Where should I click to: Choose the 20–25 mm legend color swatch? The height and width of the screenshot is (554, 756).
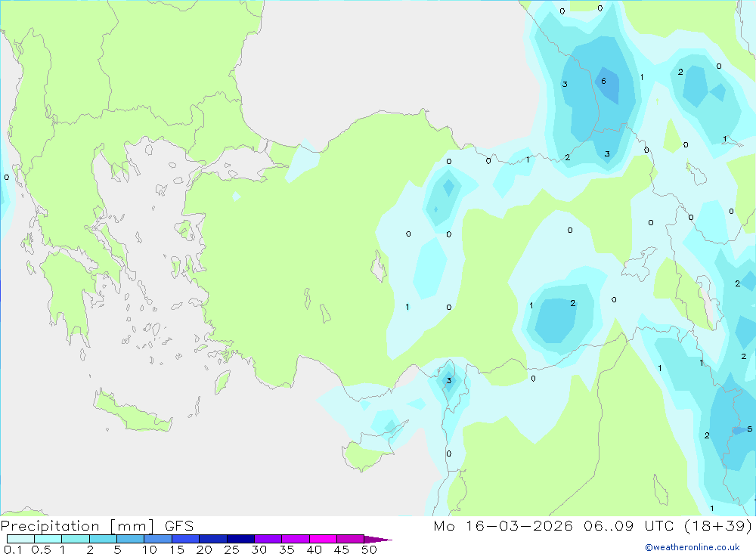click(213, 539)
